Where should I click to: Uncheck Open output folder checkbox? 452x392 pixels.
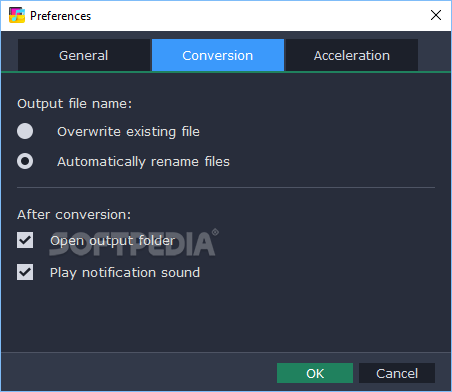tap(25, 240)
